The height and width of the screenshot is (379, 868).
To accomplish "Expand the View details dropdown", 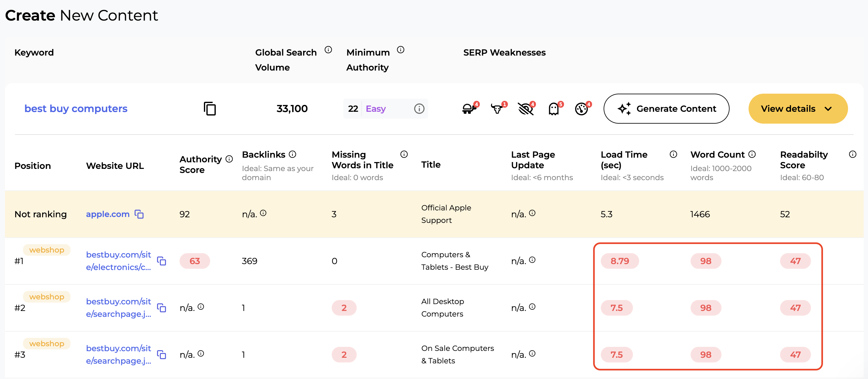I will click(x=798, y=109).
